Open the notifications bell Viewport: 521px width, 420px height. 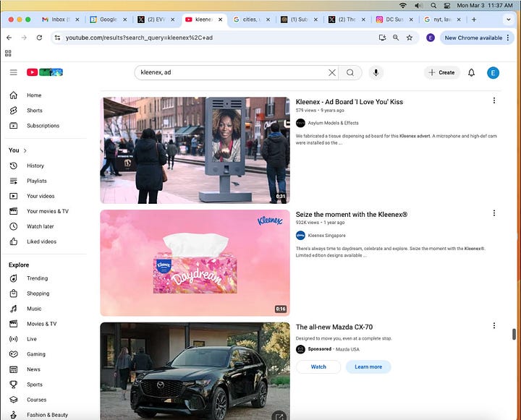point(471,73)
